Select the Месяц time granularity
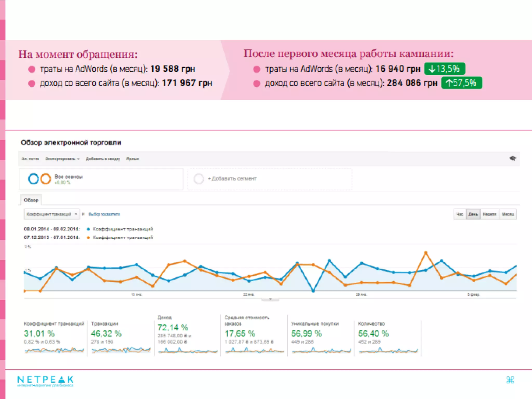 (x=508, y=214)
